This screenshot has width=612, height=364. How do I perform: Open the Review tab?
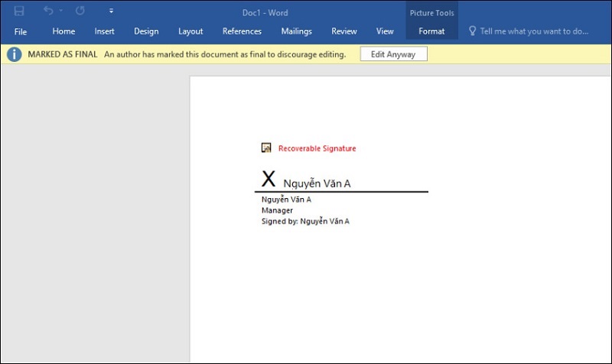(344, 31)
